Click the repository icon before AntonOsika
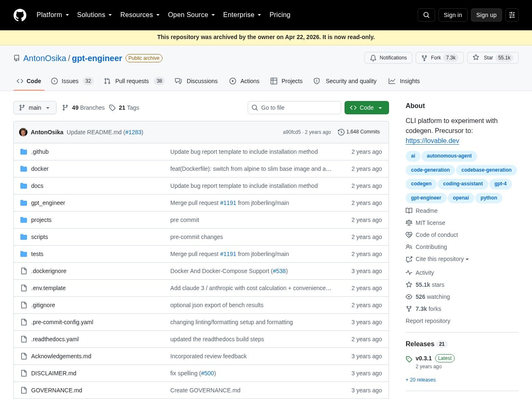This screenshot has width=532, height=399. click(17, 58)
